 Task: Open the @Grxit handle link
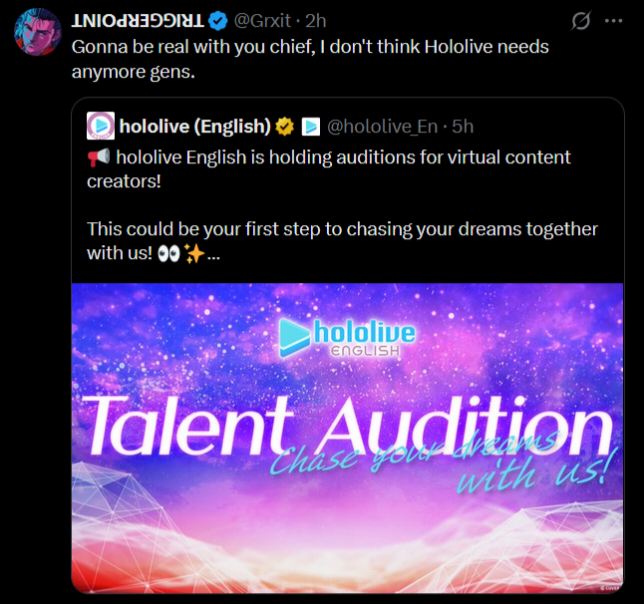(262, 21)
